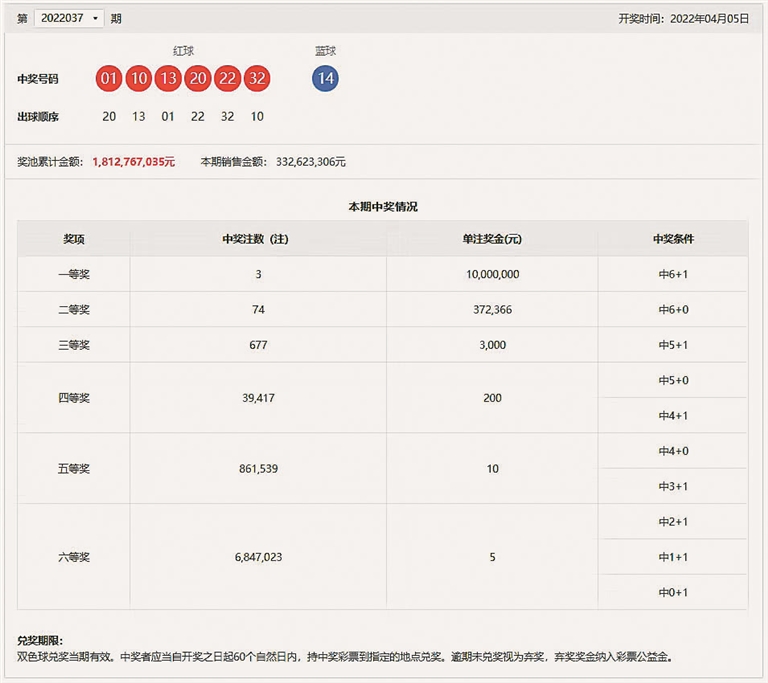Click the red ball numbered 32
Viewport: 768px width, 683px height.
click(257, 79)
